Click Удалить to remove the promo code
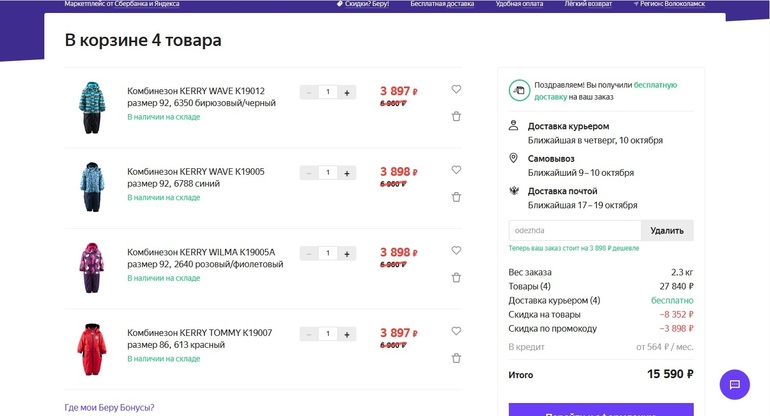The height and width of the screenshot is (416, 770). coord(667,230)
